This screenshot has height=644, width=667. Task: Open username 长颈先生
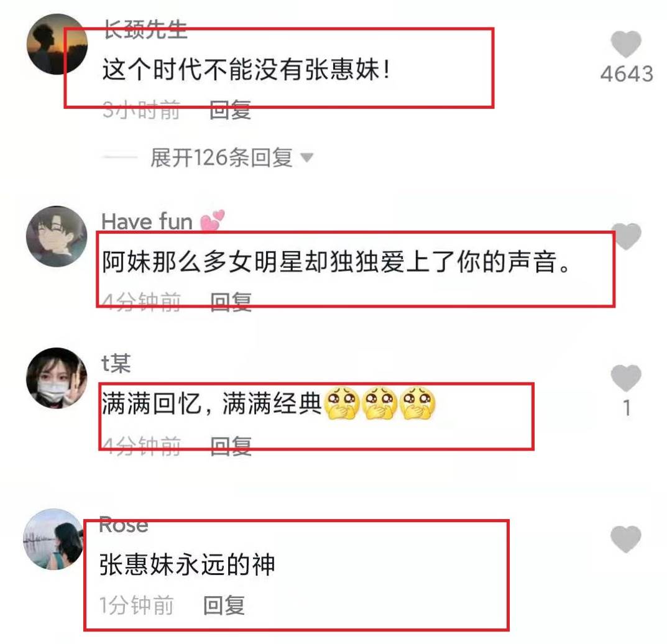(145, 30)
